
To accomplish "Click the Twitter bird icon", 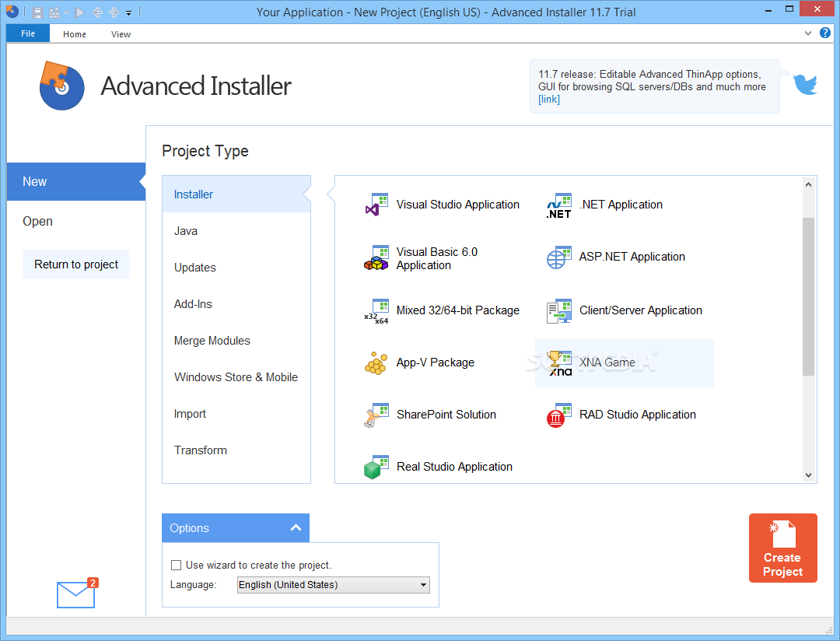I will coord(805,85).
